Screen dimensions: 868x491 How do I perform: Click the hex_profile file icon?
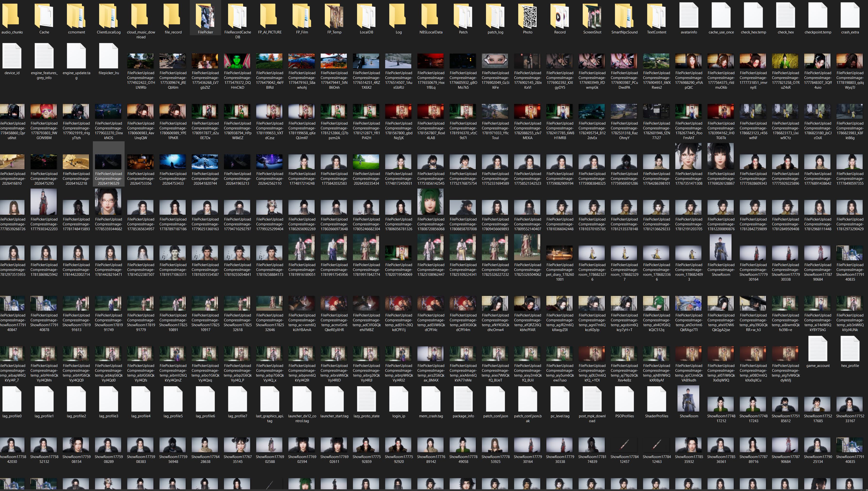(x=850, y=348)
